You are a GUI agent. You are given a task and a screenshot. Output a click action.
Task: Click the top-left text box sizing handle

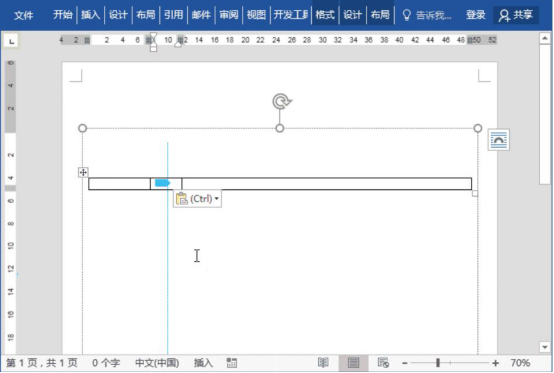[x=82, y=128]
